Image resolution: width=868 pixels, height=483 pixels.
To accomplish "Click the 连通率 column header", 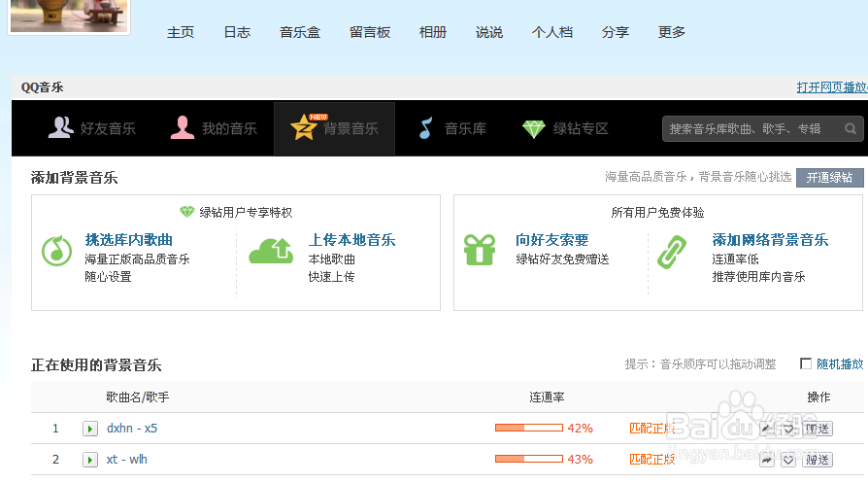I will coord(547,397).
